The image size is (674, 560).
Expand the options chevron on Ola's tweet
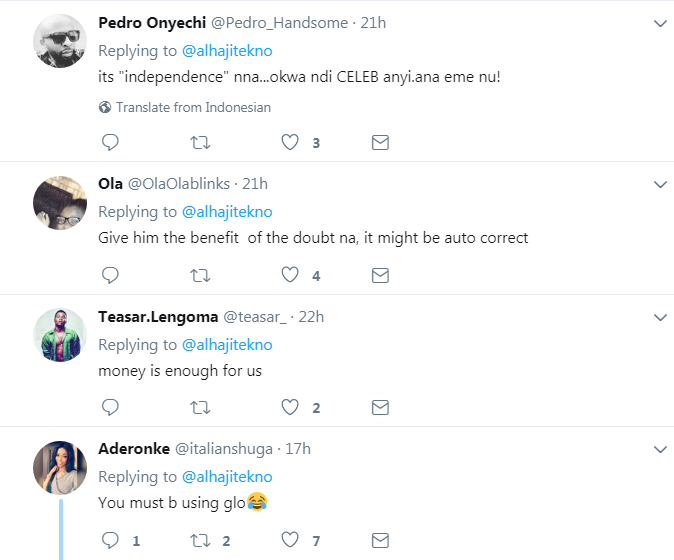click(x=660, y=184)
